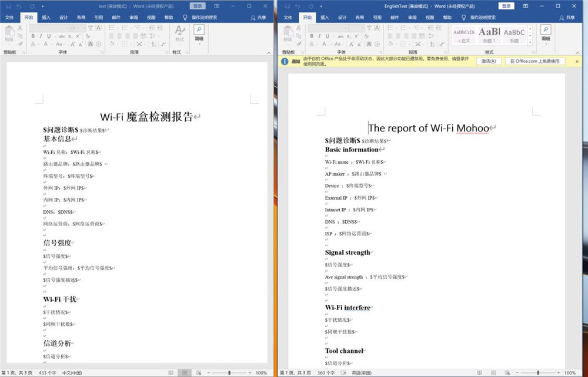Open Font dialog launcher in test window

pyautogui.click(x=102, y=52)
